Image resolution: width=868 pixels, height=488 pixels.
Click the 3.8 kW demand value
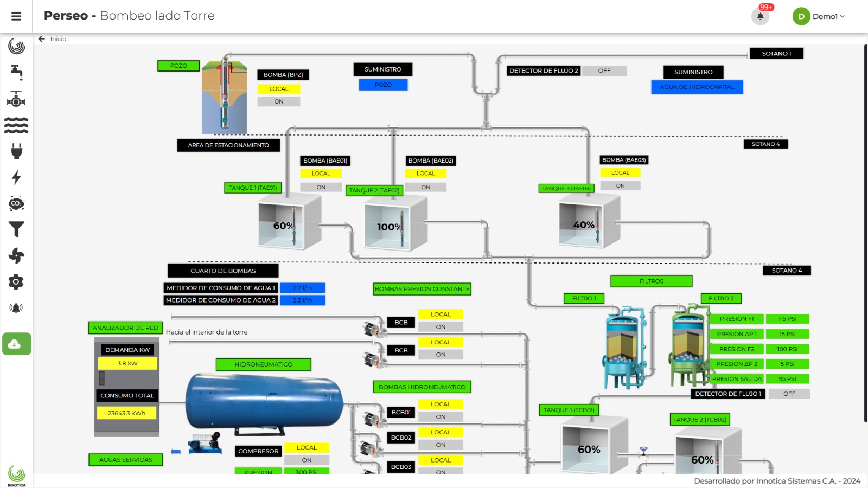point(127,363)
